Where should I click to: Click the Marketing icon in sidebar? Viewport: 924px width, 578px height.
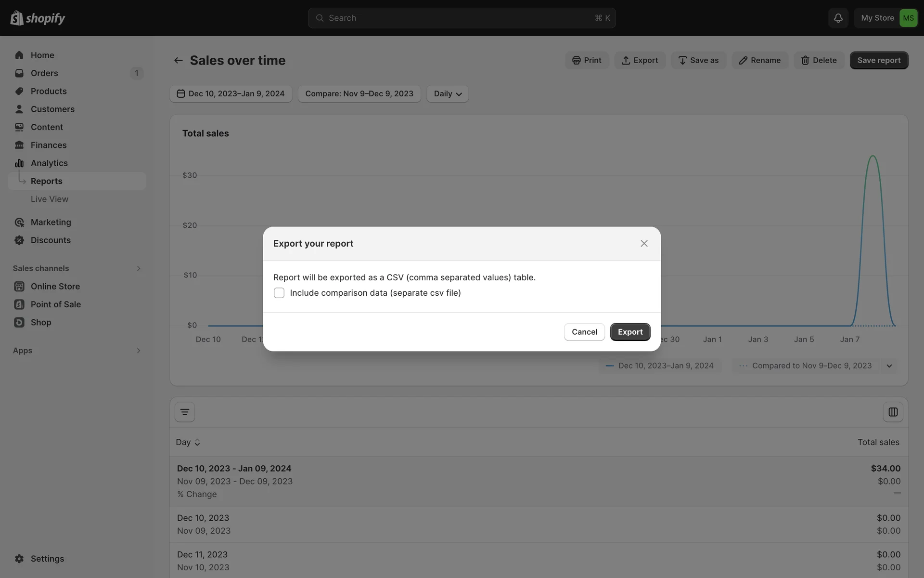click(19, 222)
